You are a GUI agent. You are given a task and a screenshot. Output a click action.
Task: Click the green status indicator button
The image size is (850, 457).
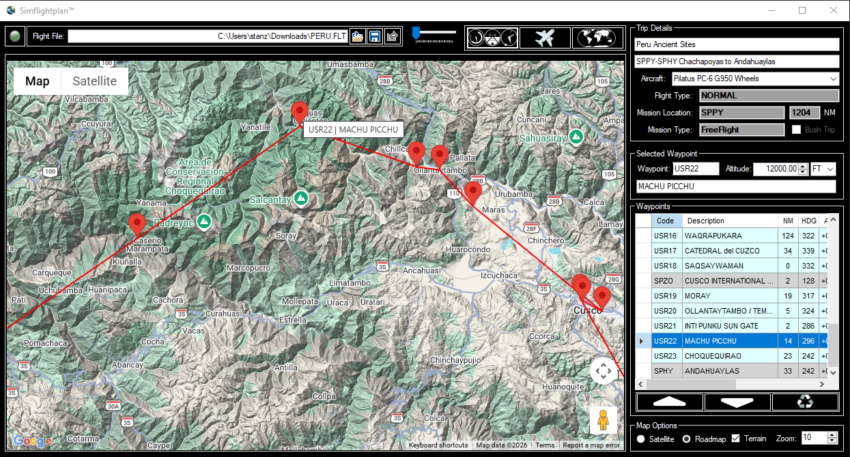tap(15, 36)
